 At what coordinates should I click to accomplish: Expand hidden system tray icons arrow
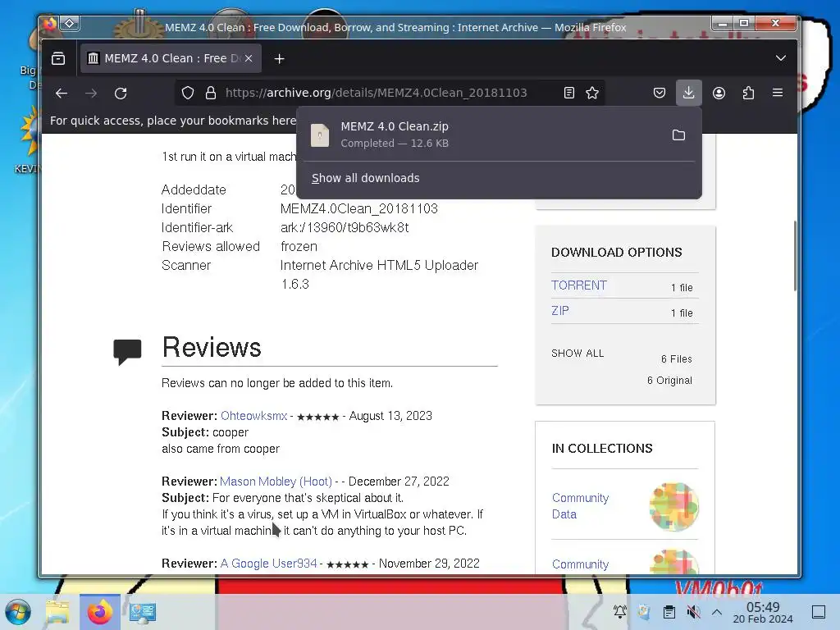717,612
